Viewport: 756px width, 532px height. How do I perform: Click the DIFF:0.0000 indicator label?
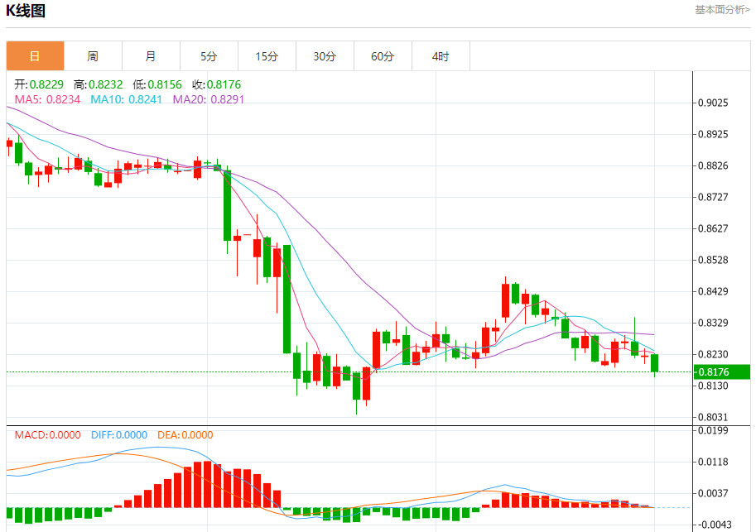119,435
